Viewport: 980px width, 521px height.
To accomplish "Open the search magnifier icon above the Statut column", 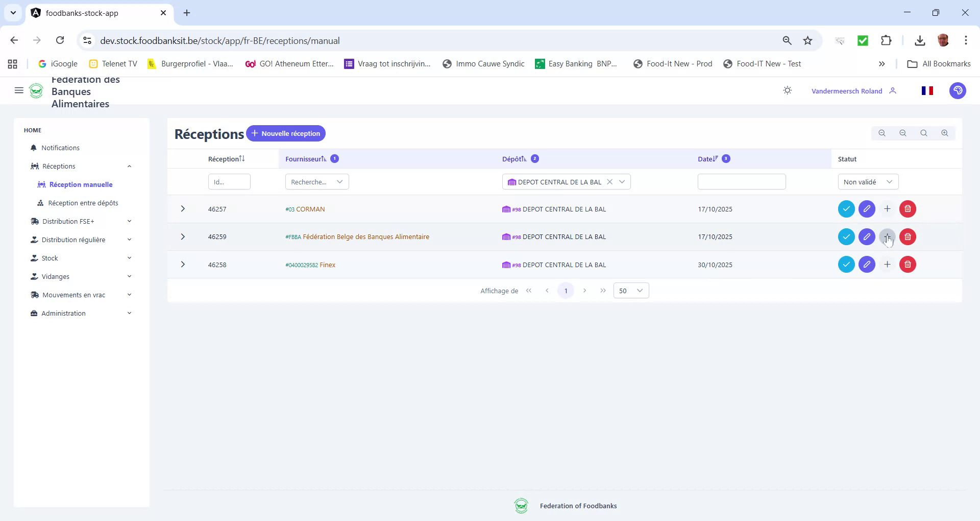I will coord(923,133).
